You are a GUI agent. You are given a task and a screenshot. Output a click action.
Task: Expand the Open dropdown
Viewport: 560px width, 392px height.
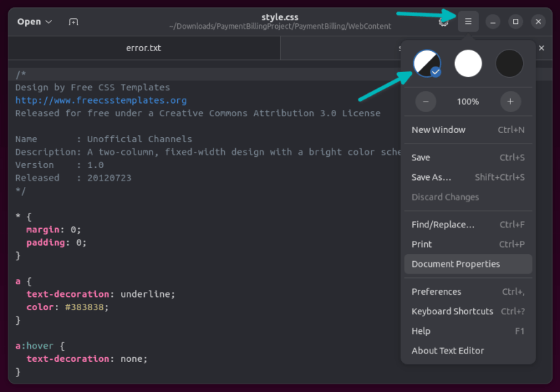click(x=35, y=22)
